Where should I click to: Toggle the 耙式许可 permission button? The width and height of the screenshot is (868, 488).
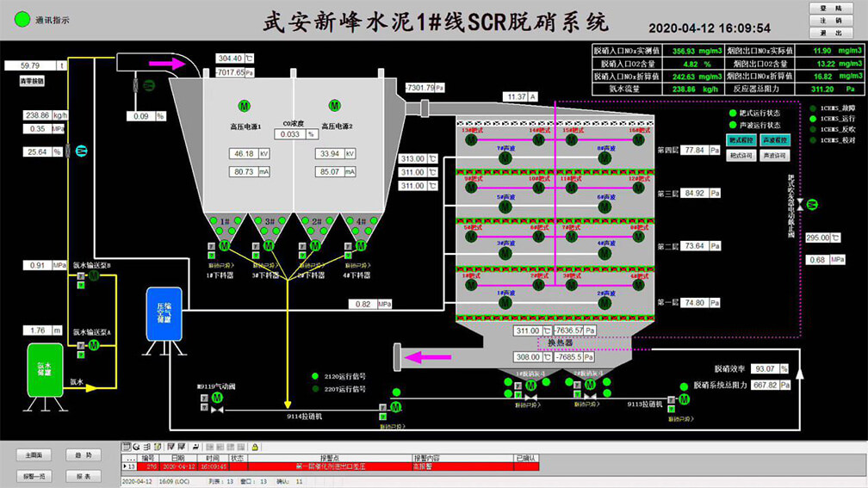coord(741,156)
